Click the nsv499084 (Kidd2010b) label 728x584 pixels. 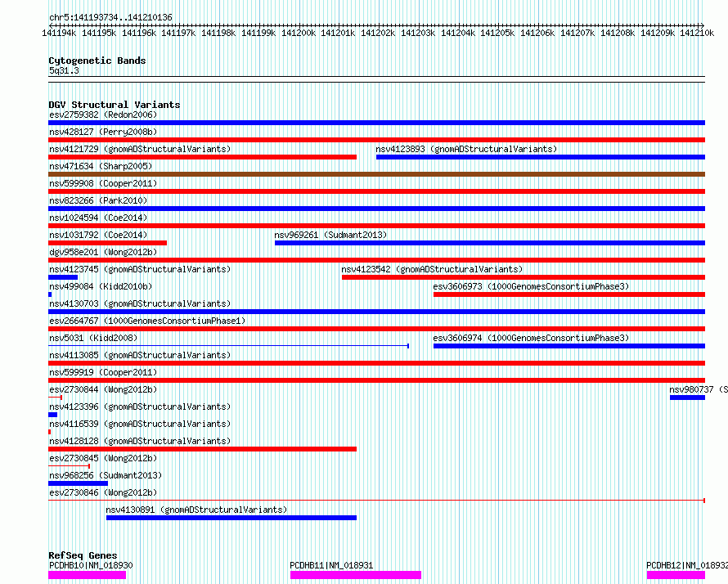point(101,286)
